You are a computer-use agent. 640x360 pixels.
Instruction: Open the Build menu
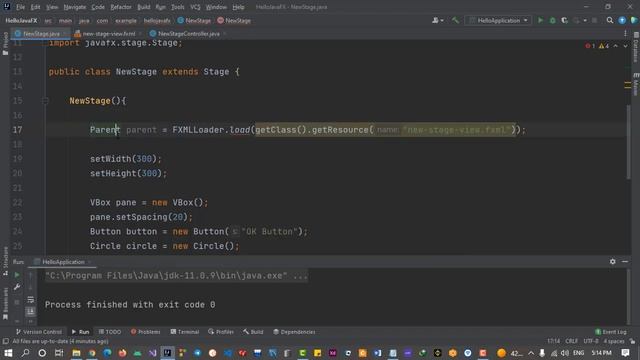(144, 7)
